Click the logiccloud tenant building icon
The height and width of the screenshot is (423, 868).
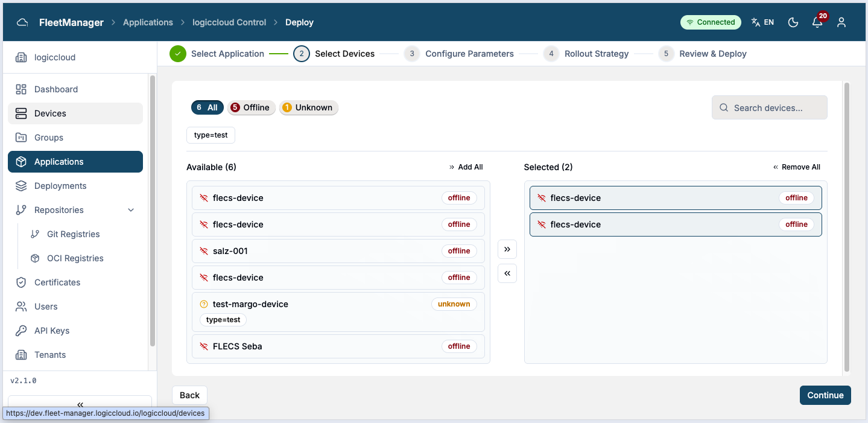click(x=21, y=57)
